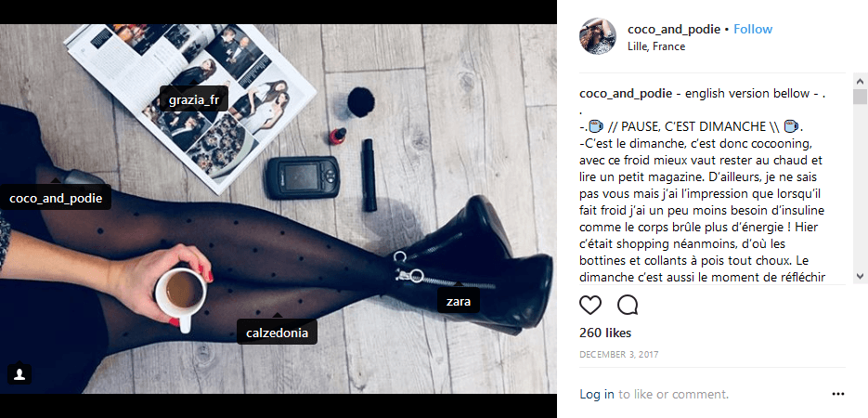Follow coco_and_podie
Viewport: 868px width, 418px height.
(x=753, y=30)
